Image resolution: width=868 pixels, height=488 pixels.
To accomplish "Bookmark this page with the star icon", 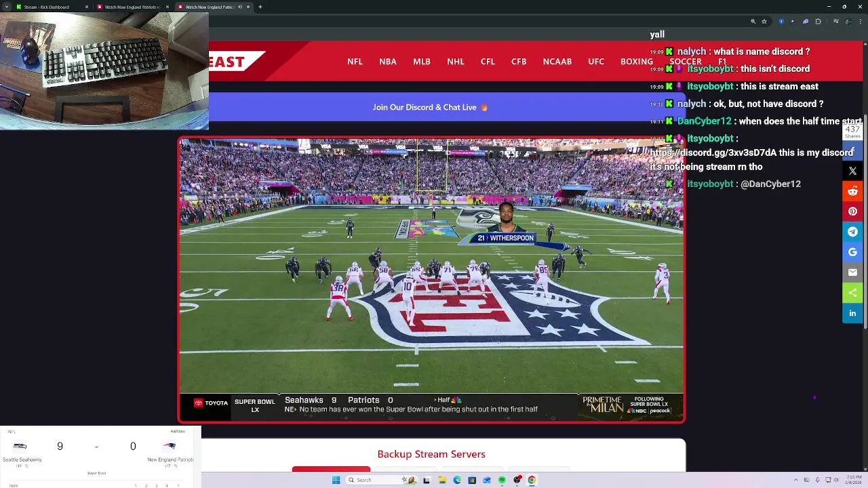I will click(764, 22).
